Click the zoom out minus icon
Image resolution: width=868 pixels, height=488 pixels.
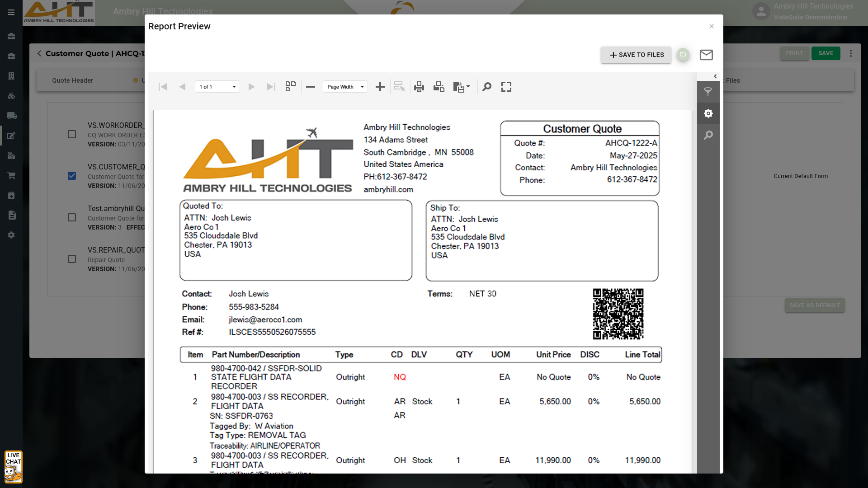[x=311, y=87]
